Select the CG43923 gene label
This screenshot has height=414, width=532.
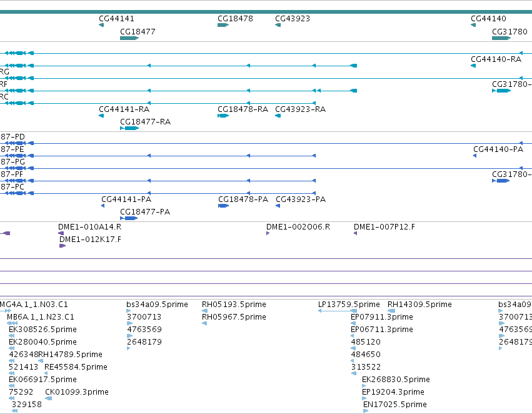[293, 19]
